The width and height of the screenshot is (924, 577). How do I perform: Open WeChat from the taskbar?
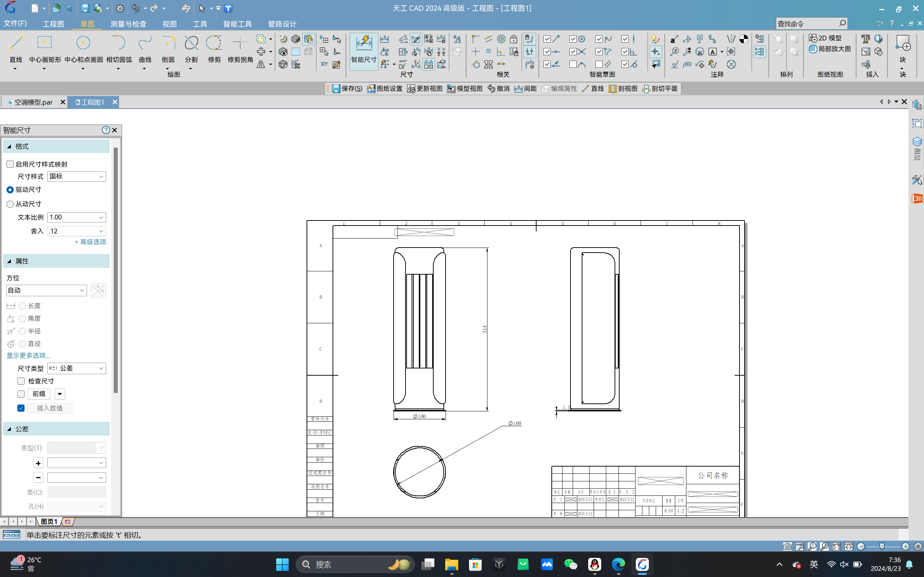click(x=571, y=564)
